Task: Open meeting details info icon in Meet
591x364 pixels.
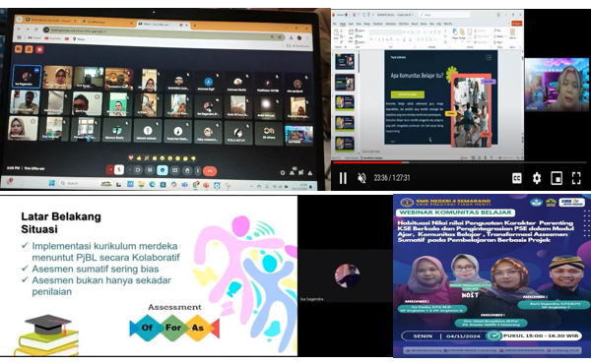Action: coord(283,173)
